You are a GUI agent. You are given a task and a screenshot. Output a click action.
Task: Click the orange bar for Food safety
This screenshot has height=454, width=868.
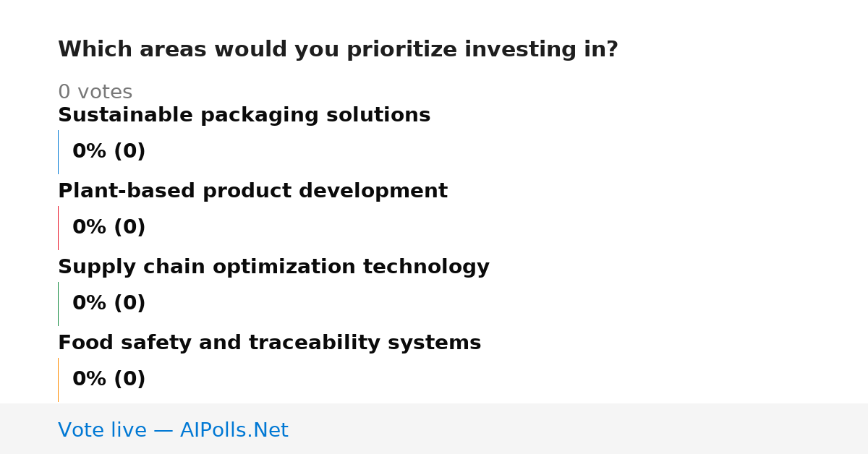coord(58,380)
